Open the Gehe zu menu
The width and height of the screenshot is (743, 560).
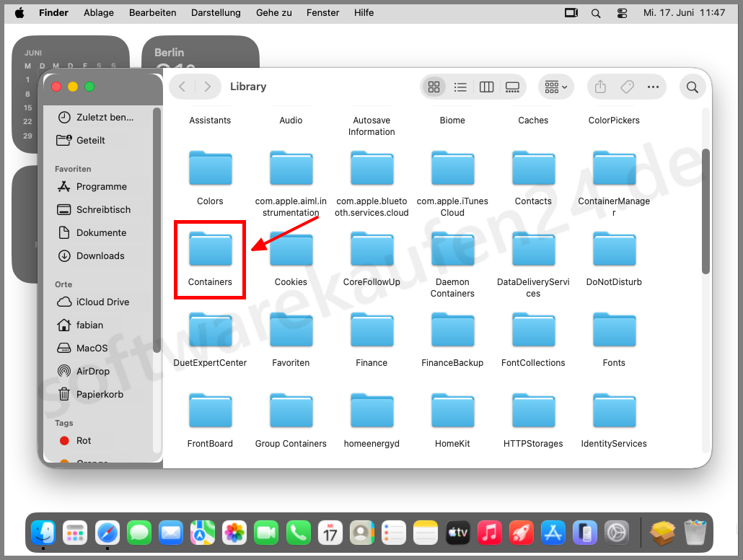pos(274,12)
